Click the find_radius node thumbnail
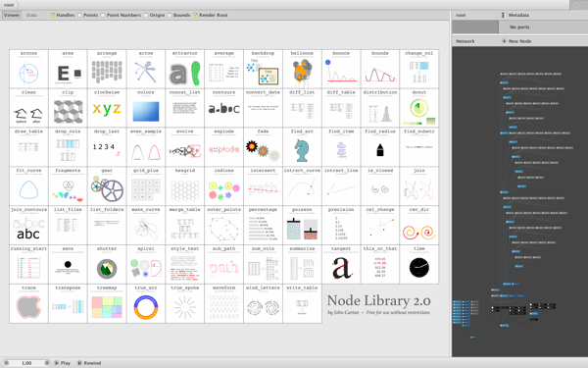Viewport: 588px width, 368px height. point(380,147)
